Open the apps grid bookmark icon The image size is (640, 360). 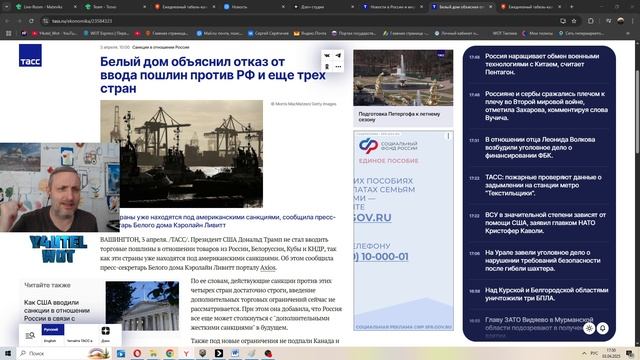pyautogui.click(x=8, y=33)
